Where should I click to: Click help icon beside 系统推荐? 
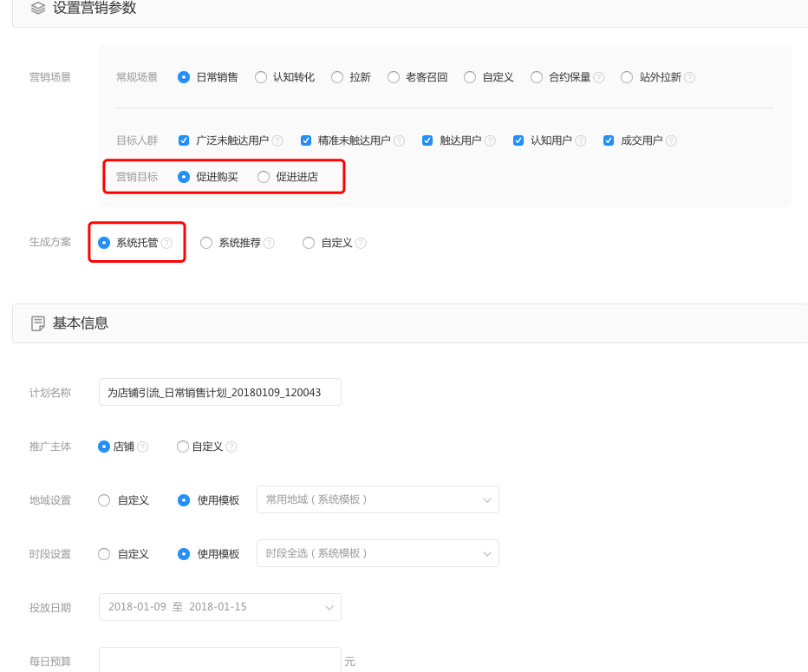tap(269, 243)
